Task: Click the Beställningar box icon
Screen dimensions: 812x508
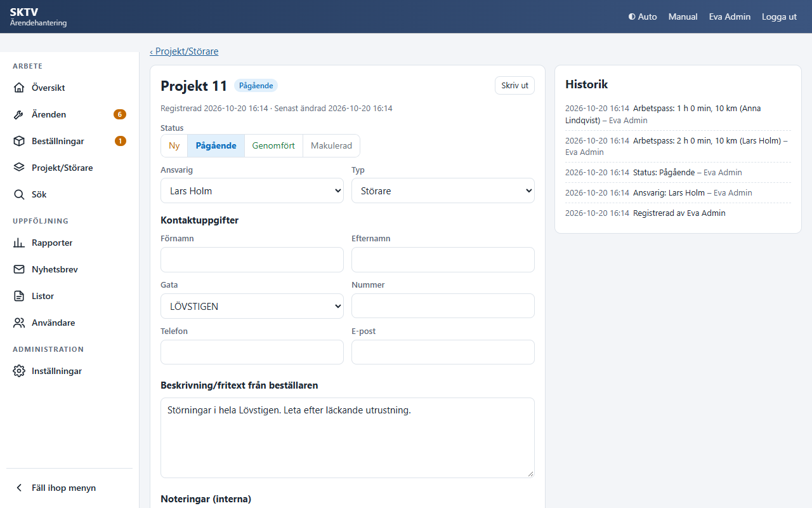Action: point(19,141)
